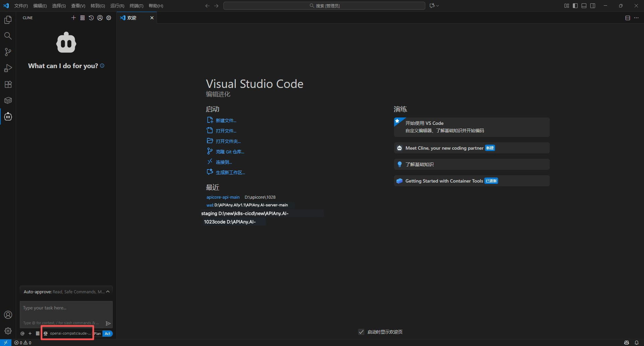Uncheck show welcome page on startup

(361, 332)
